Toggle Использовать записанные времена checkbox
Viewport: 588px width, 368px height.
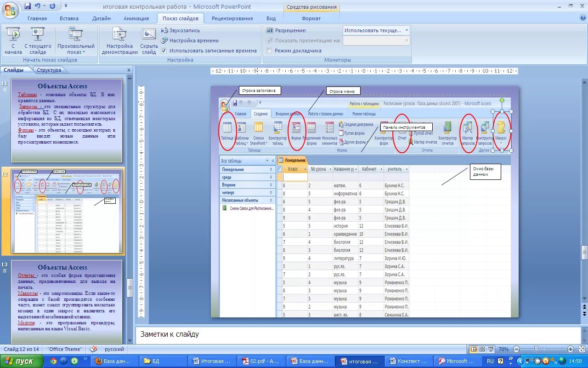click(164, 51)
